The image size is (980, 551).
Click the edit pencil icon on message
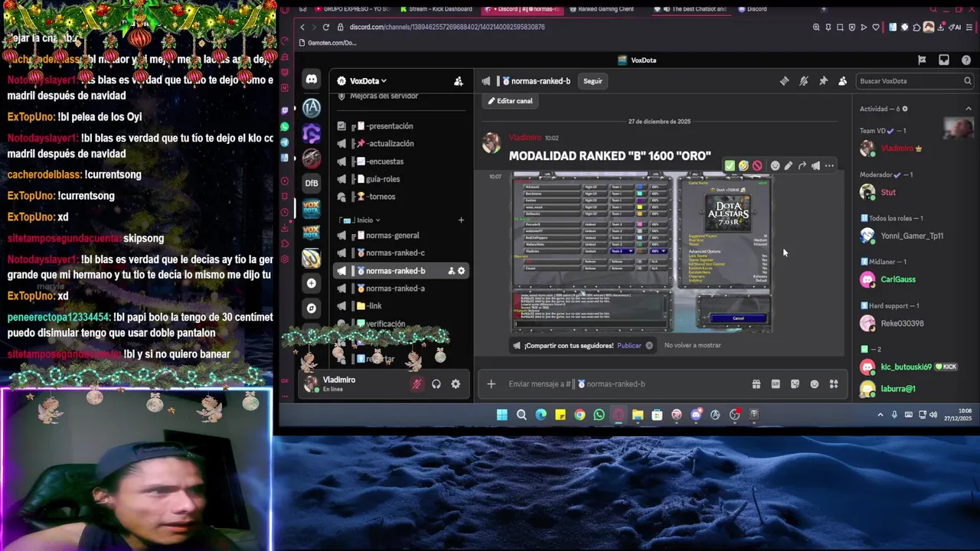[789, 165]
